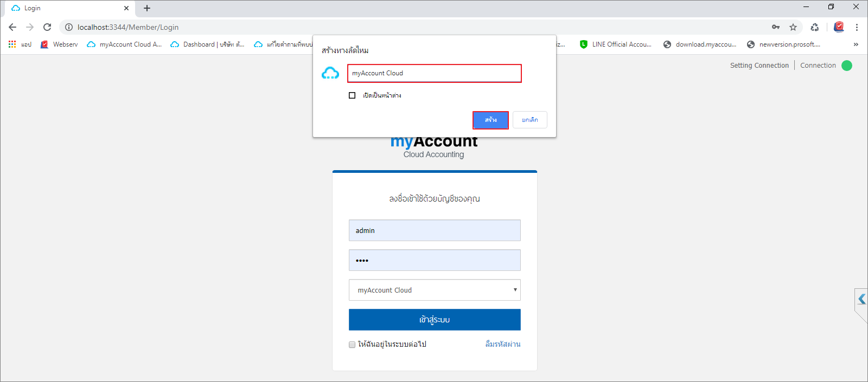View site information icon in address bar

click(x=69, y=27)
